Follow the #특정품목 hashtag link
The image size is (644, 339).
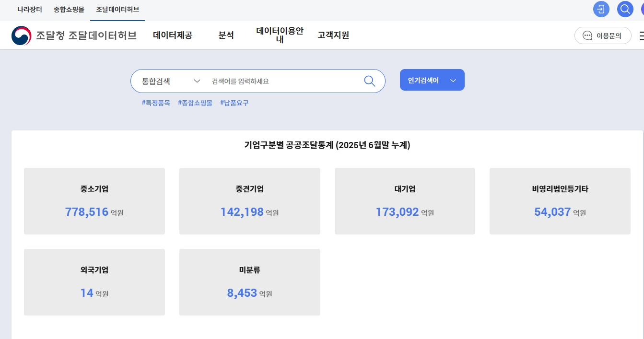pyautogui.click(x=156, y=103)
